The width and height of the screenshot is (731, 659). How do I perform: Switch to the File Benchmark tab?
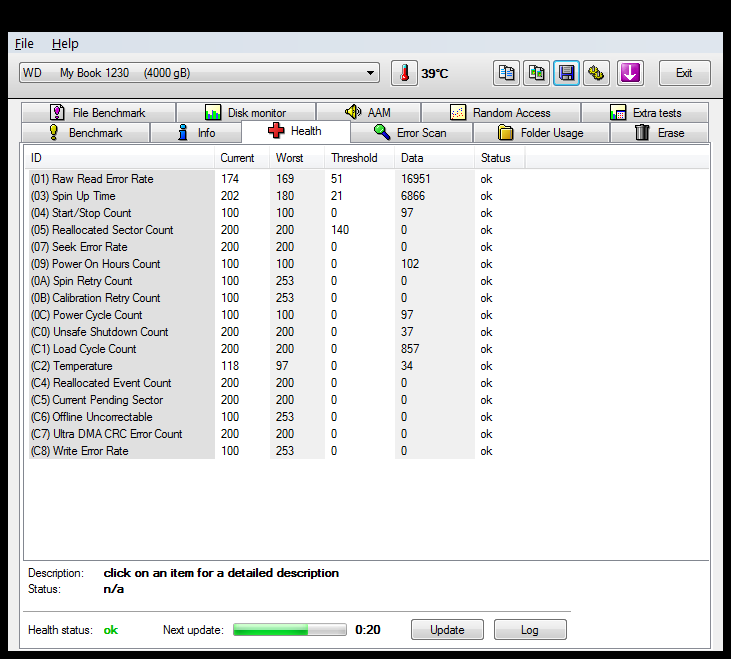(98, 113)
